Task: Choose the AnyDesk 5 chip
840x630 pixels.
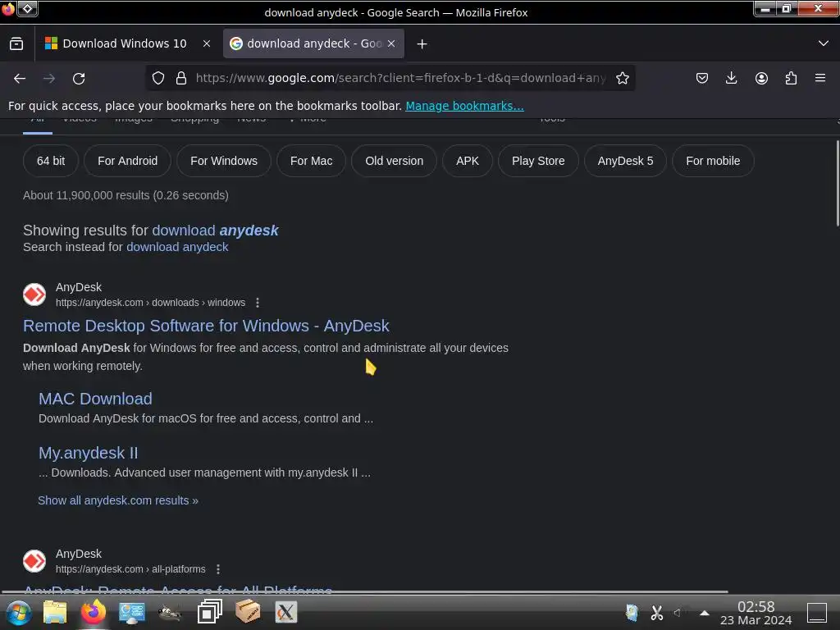Action: [x=625, y=161]
